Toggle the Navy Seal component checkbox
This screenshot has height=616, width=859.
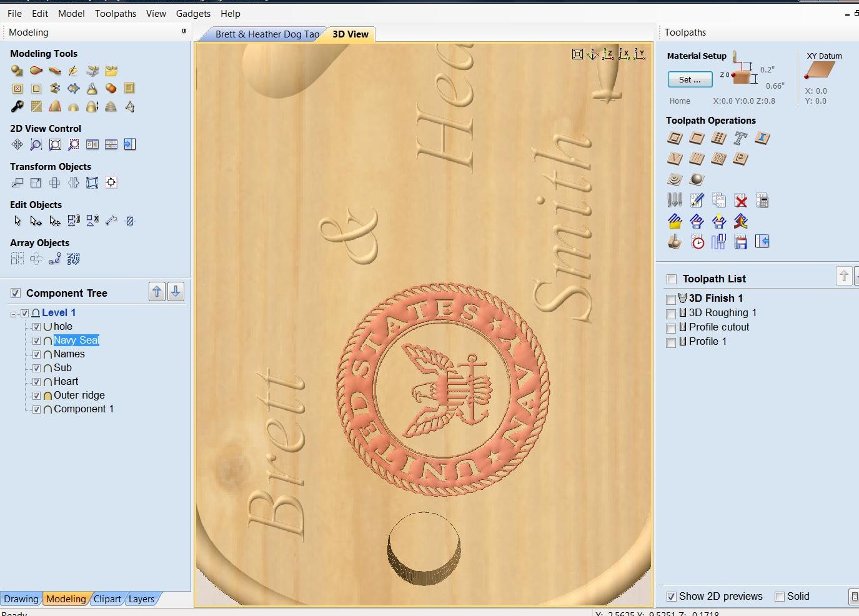coord(36,340)
